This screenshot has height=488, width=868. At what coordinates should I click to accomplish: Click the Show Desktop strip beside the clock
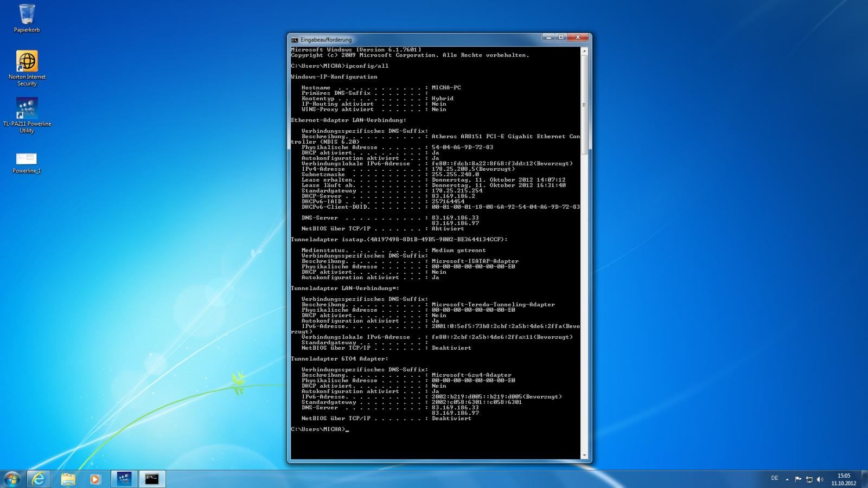[864, 479]
